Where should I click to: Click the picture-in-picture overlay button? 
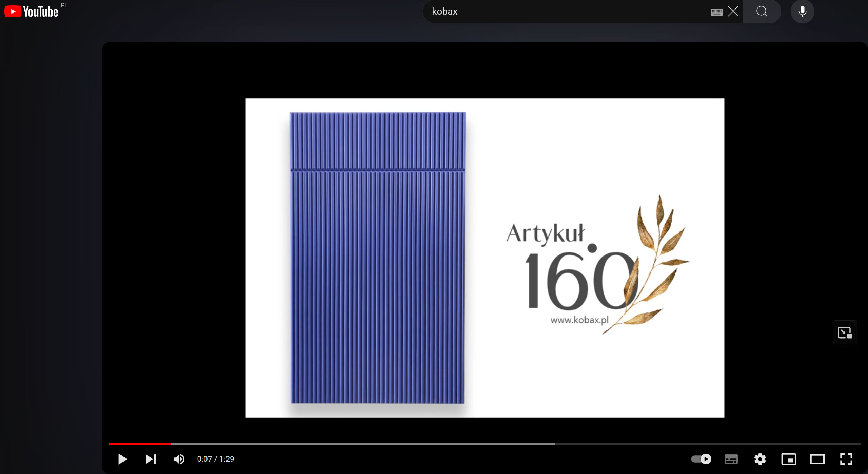[x=845, y=333]
